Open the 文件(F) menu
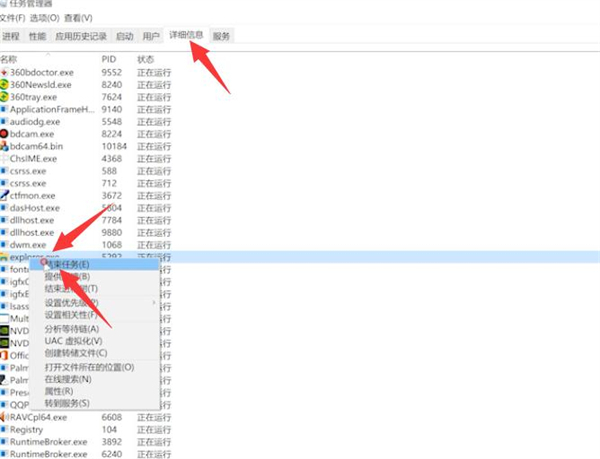600x459 pixels. [13, 18]
